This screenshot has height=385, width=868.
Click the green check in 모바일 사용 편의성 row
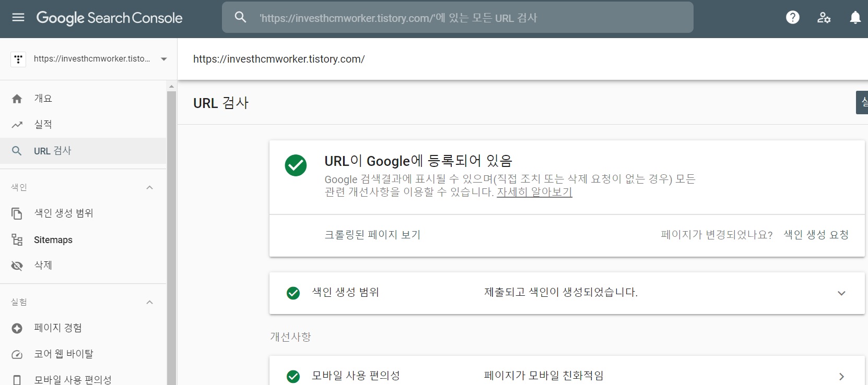[x=294, y=376]
